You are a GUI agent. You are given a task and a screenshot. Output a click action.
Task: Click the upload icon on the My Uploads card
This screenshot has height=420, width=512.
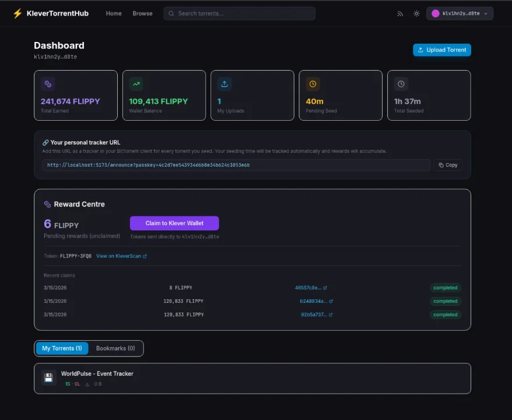(224, 83)
